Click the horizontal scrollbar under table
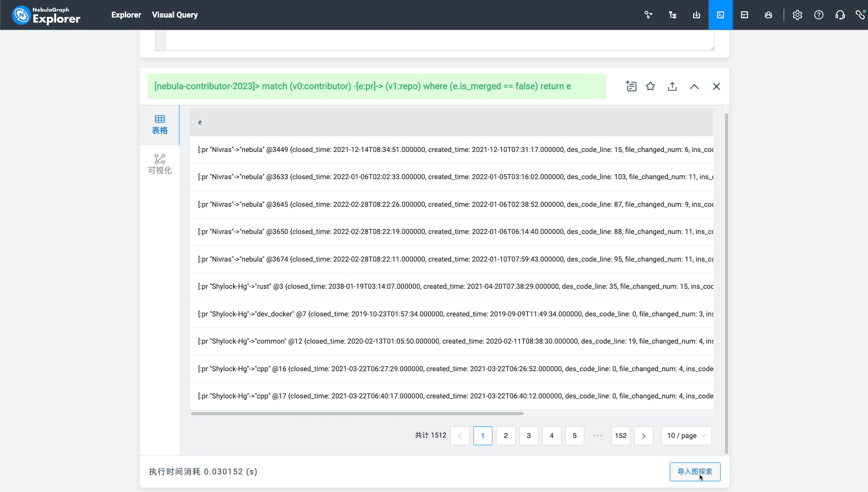This screenshot has width=868, height=492. pos(357,414)
